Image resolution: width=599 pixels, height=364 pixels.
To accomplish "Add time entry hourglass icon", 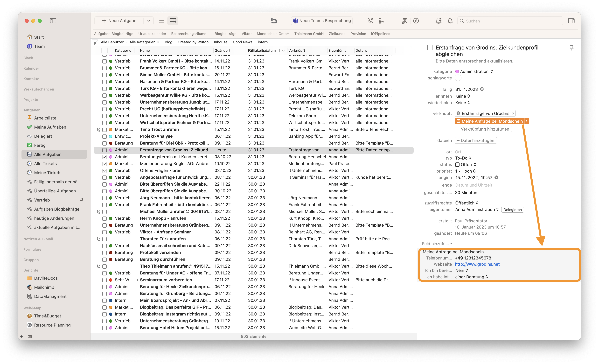I will tap(404, 21).
